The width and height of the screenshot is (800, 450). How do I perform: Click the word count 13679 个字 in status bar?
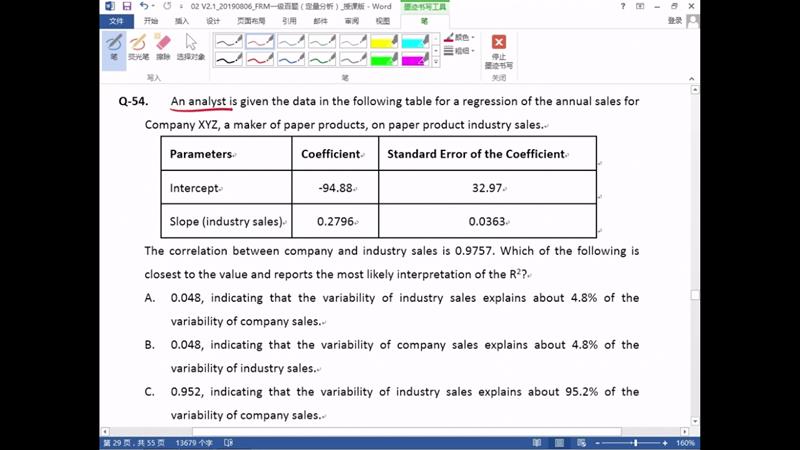pyautogui.click(x=193, y=443)
